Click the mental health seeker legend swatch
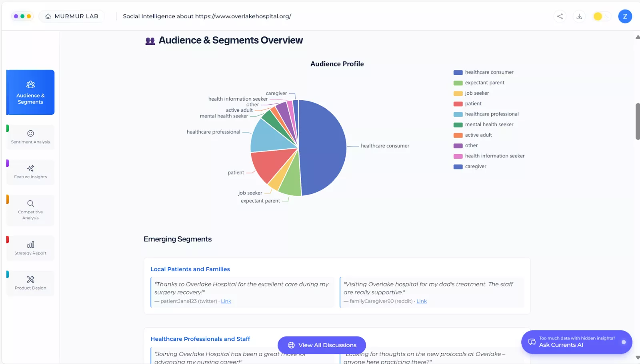This screenshot has height=364, width=640. click(458, 125)
